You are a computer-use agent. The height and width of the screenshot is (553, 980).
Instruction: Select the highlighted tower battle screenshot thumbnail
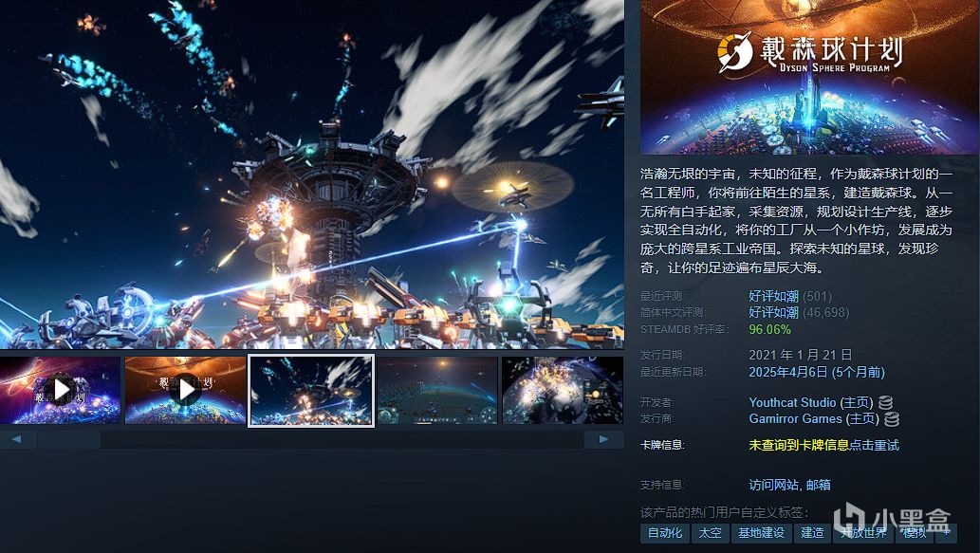[x=311, y=391]
